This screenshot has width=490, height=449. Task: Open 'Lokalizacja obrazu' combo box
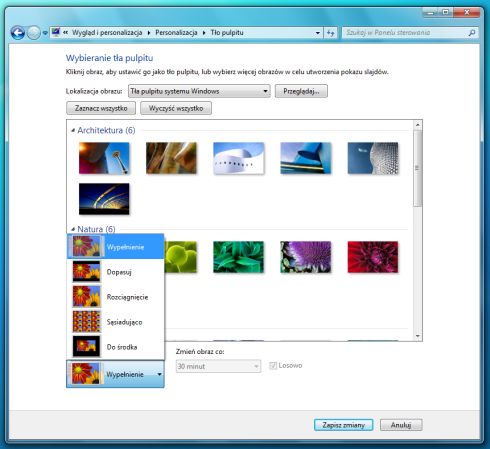[199, 91]
